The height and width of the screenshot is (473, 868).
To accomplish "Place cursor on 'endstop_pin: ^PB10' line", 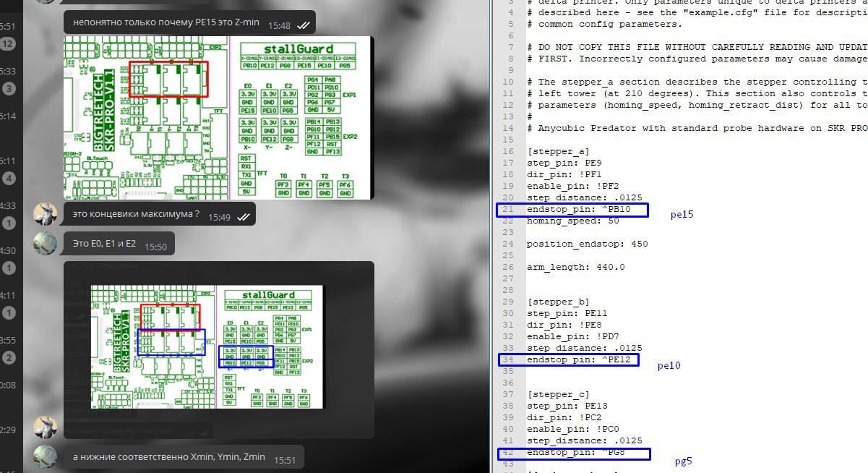I will click(578, 210).
